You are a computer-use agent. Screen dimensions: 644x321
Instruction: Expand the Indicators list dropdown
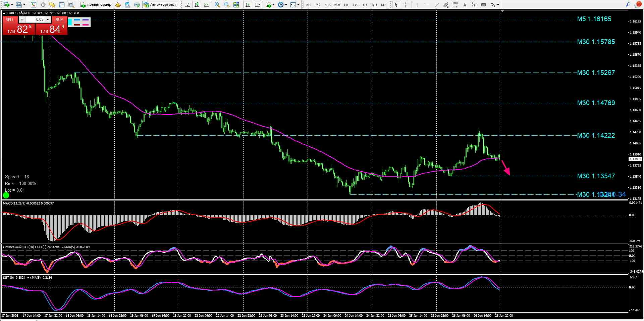click(x=274, y=5)
